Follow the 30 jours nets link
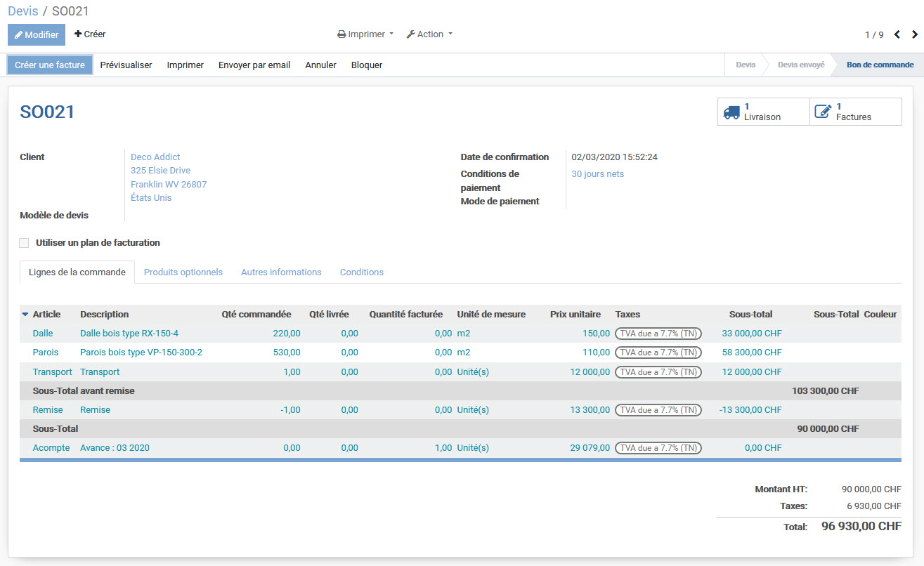The width and height of the screenshot is (924, 566). (597, 173)
